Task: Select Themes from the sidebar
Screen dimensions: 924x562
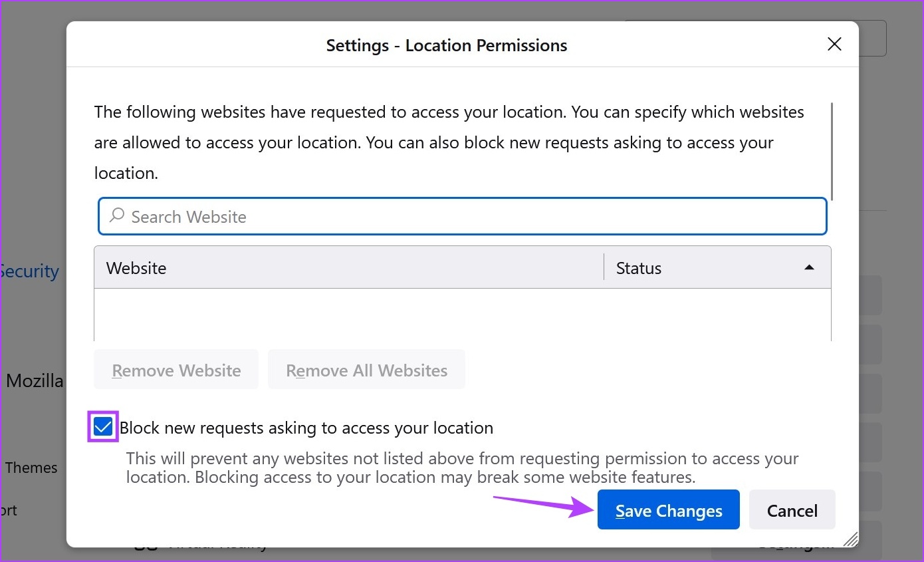Action: 31,468
